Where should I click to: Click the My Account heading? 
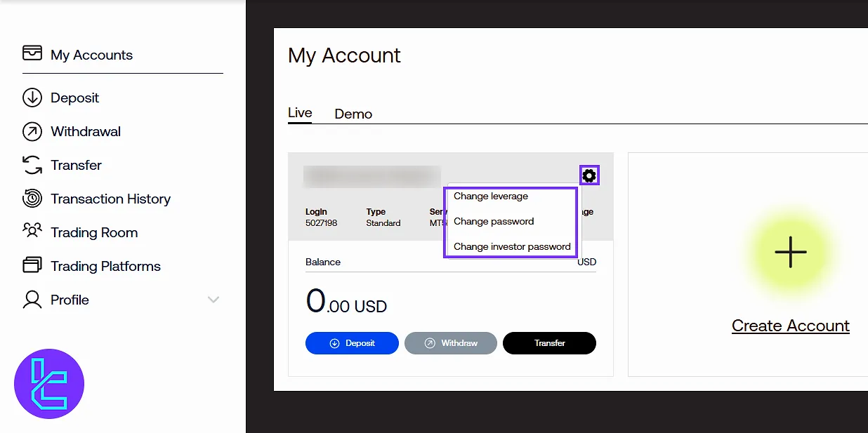[344, 55]
